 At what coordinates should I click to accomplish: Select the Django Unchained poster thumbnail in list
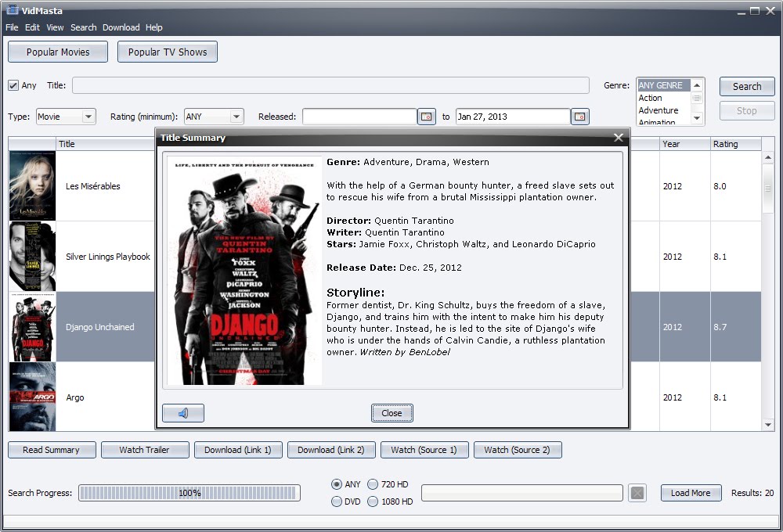pos(32,327)
